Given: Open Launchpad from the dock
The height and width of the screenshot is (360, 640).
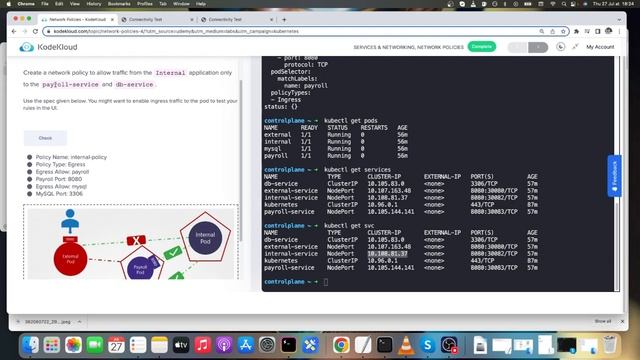Looking at the screenshot, I should (x=52, y=345).
